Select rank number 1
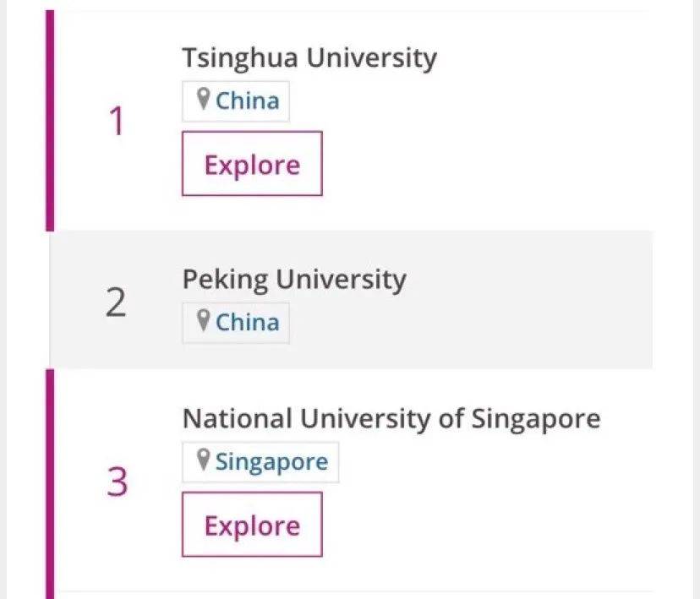 point(116,121)
